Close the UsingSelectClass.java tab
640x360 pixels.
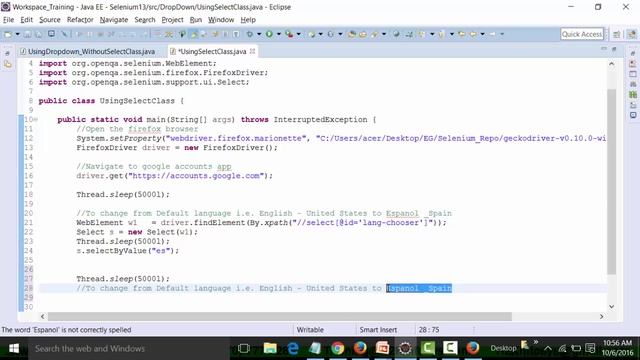253,51
